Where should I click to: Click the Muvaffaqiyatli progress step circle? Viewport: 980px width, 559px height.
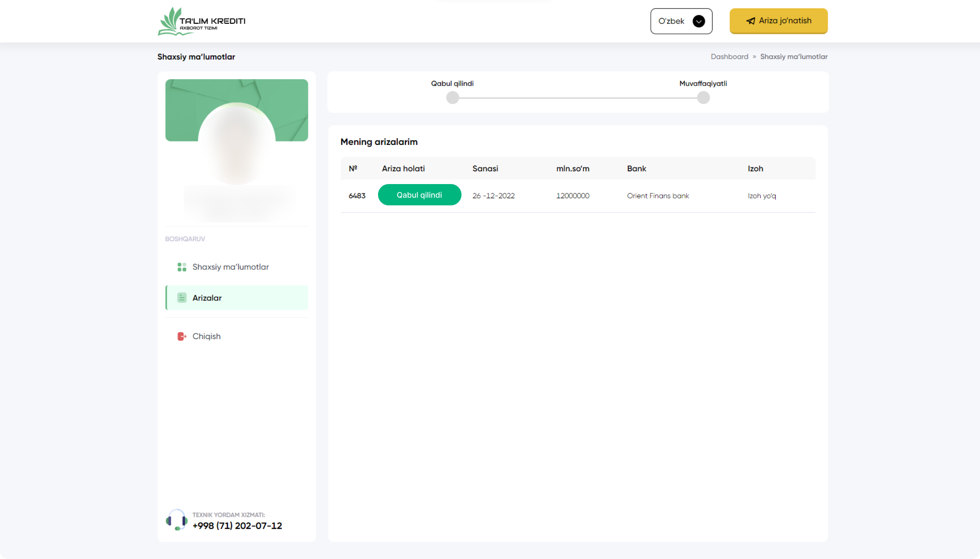tap(703, 98)
